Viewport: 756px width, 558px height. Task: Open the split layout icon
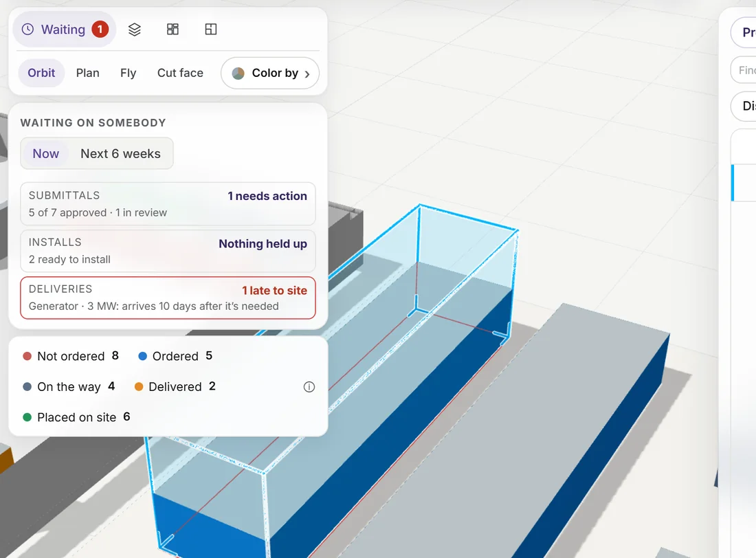[211, 30]
